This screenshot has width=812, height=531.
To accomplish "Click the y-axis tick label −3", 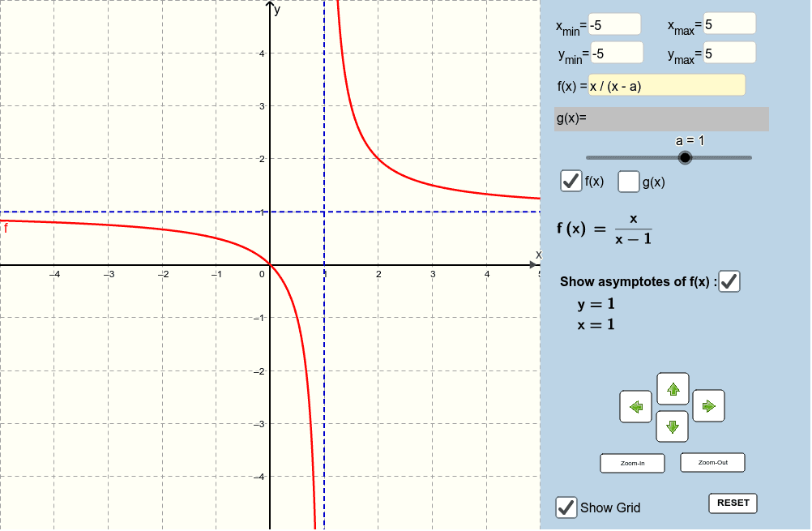I will (259, 424).
